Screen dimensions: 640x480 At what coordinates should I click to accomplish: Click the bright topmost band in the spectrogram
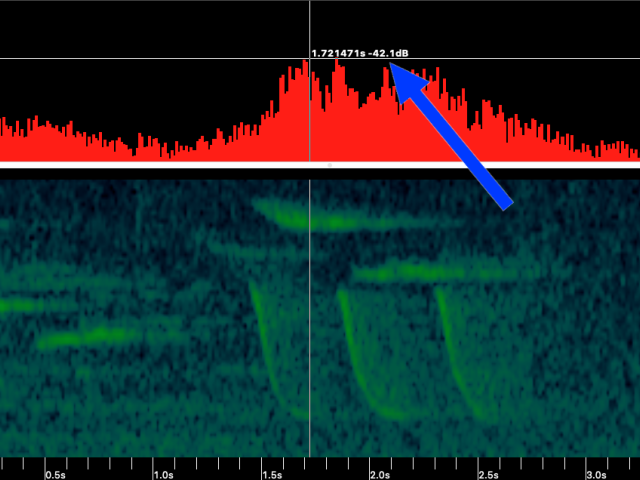[x=300, y=217]
